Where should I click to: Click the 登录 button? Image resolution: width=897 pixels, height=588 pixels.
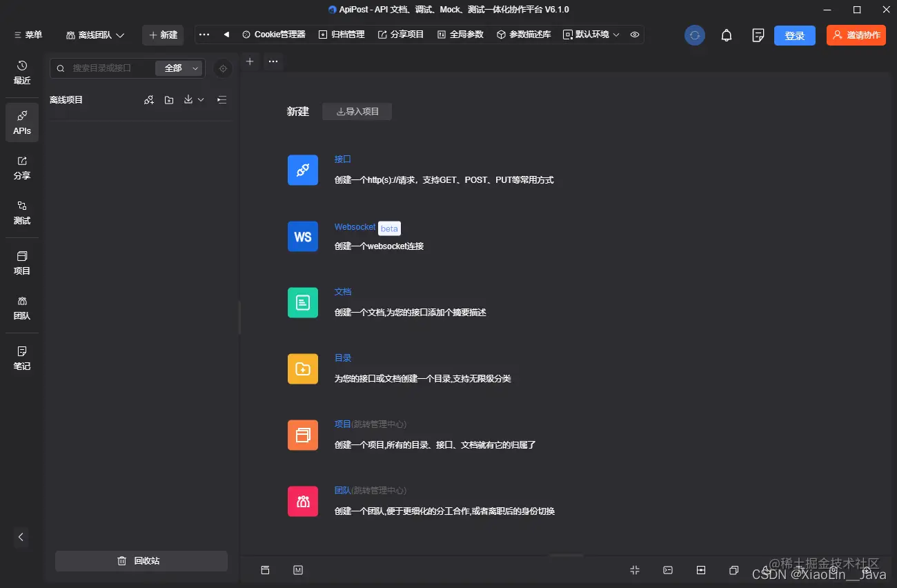point(794,35)
